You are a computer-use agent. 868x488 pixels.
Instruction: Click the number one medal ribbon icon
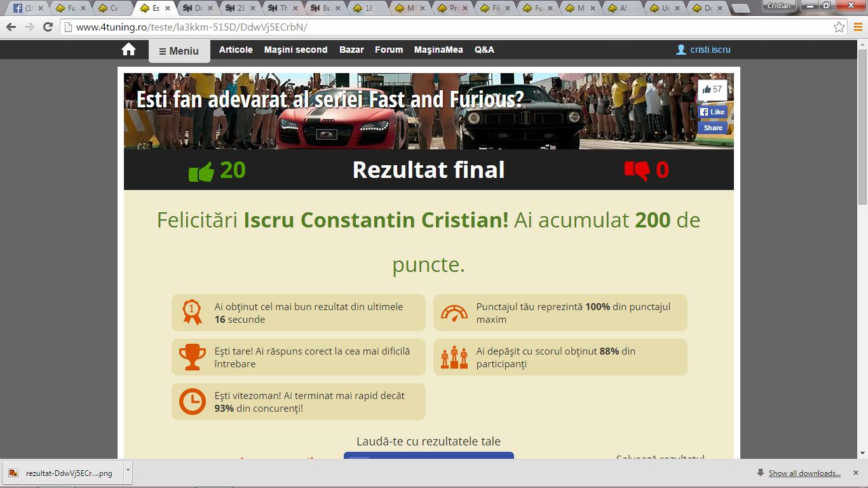192,312
